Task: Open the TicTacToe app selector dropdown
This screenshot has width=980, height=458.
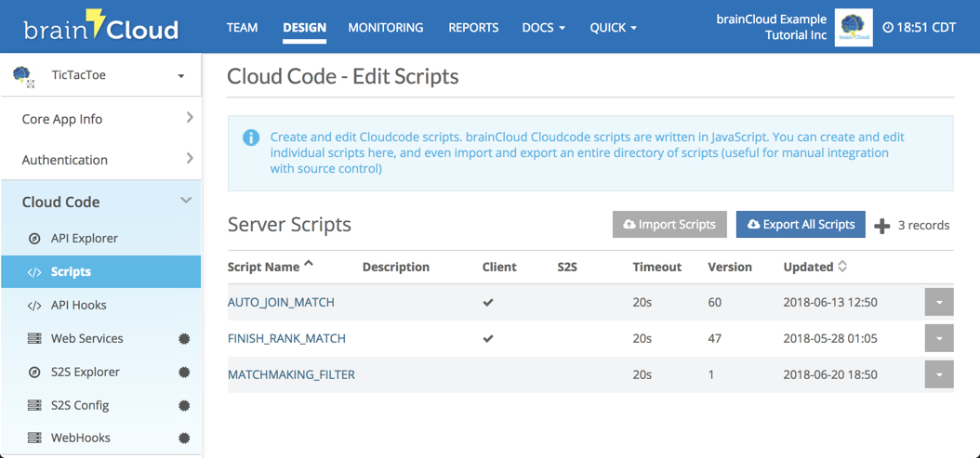Action: click(x=180, y=76)
